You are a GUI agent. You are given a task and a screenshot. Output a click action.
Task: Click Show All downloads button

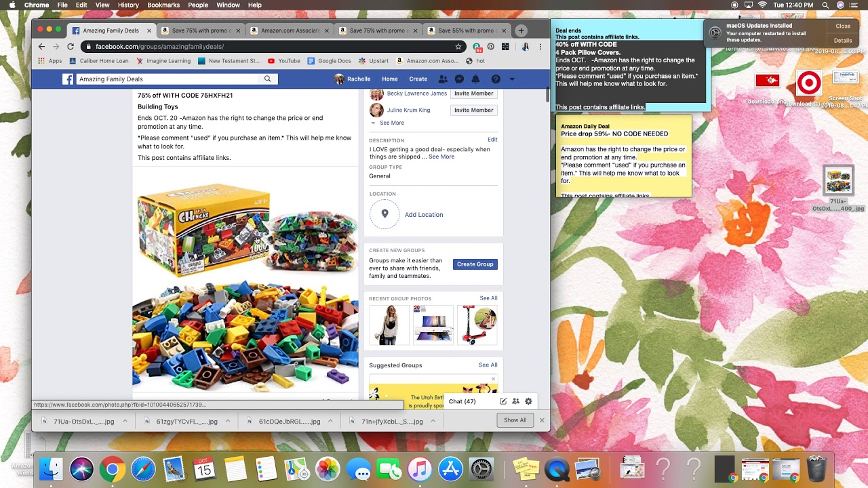(515, 420)
